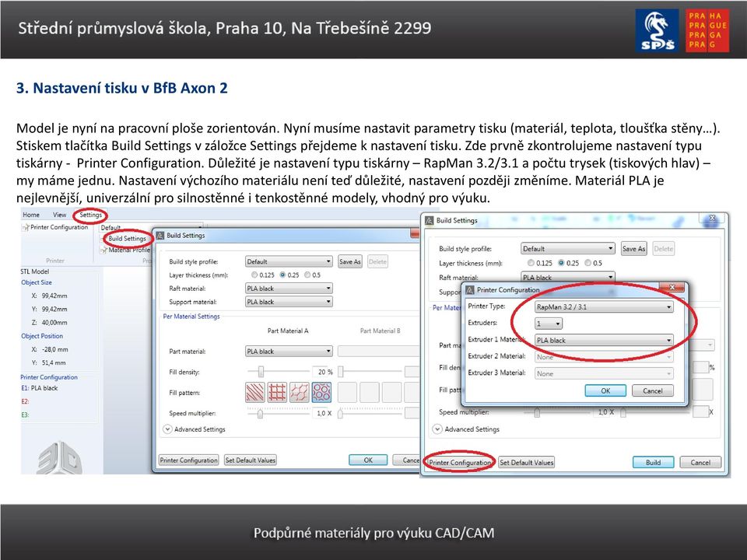The width and height of the screenshot is (747, 560).
Task: Select the diagonal lines fill pattern icon
Action: click(255, 392)
